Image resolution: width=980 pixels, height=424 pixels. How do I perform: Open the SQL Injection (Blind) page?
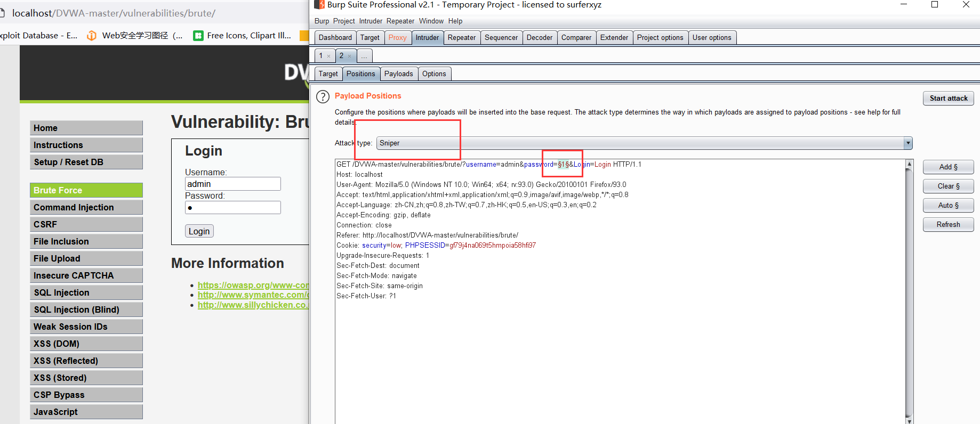(86, 309)
